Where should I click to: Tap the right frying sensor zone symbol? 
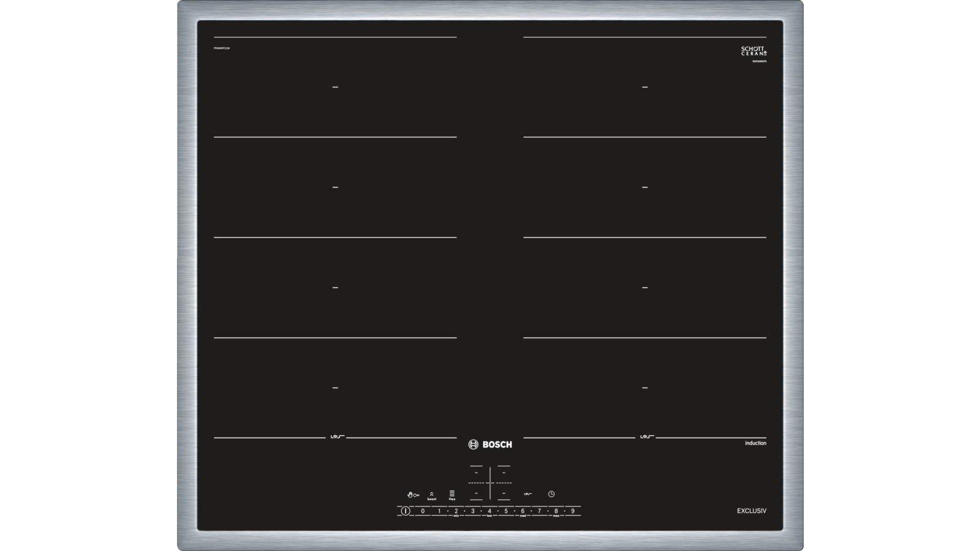click(x=647, y=436)
